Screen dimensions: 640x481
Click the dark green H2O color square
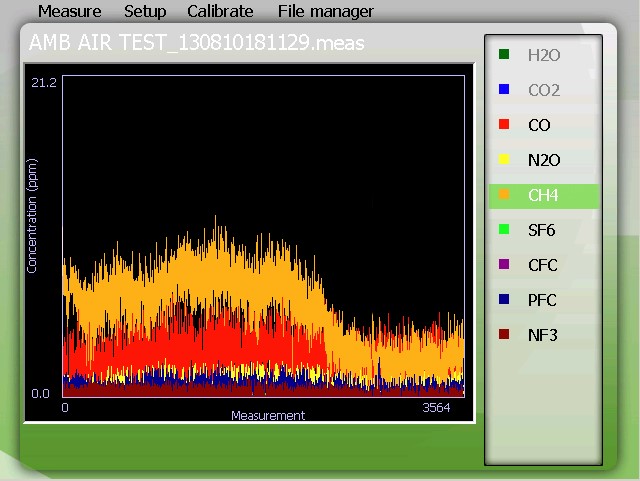point(504,55)
